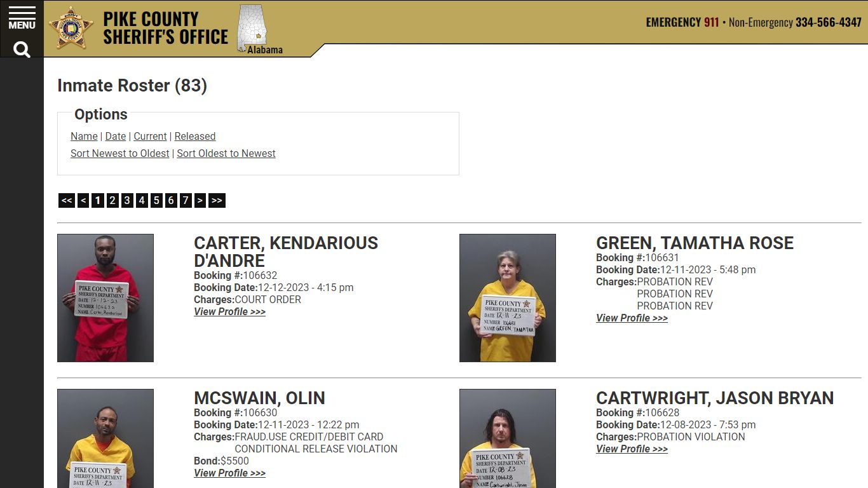
Task: Click the EMERGENCY 911 text
Action: tap(682, 22)
